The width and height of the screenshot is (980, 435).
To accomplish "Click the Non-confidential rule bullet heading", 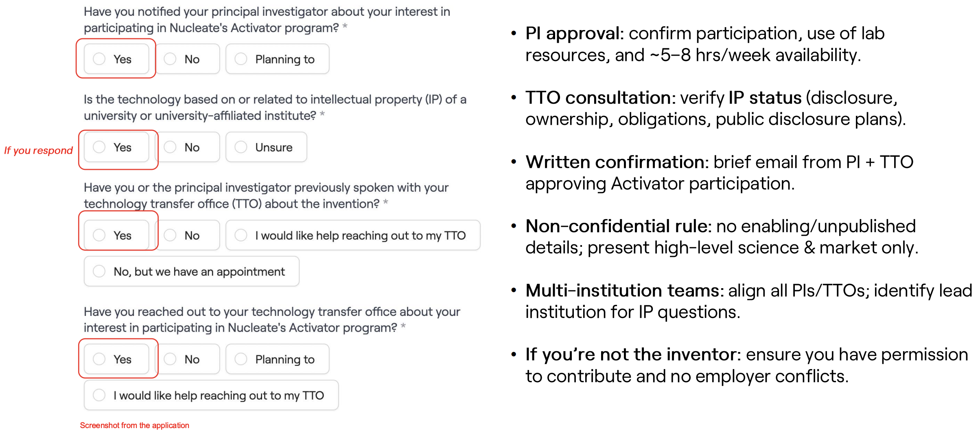I will tap(618, 226).
